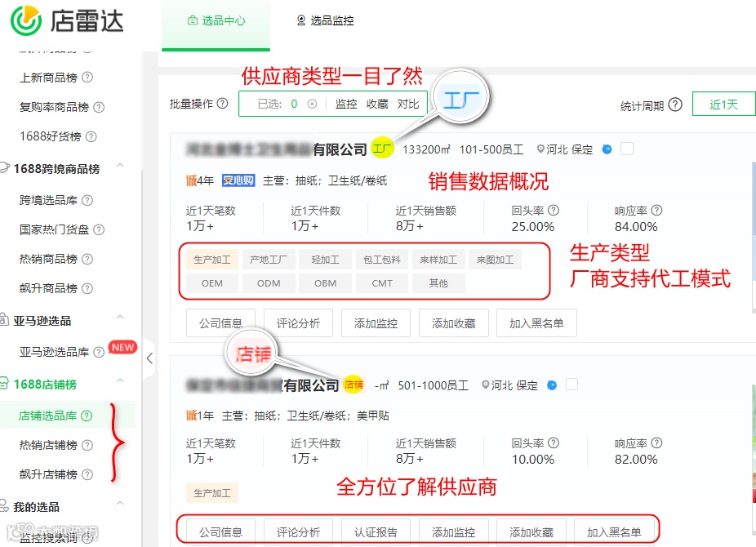This screenshot has width=756, height=547.
Task: Open help icon beside 跨境选品库
Action: click(87, 200)
